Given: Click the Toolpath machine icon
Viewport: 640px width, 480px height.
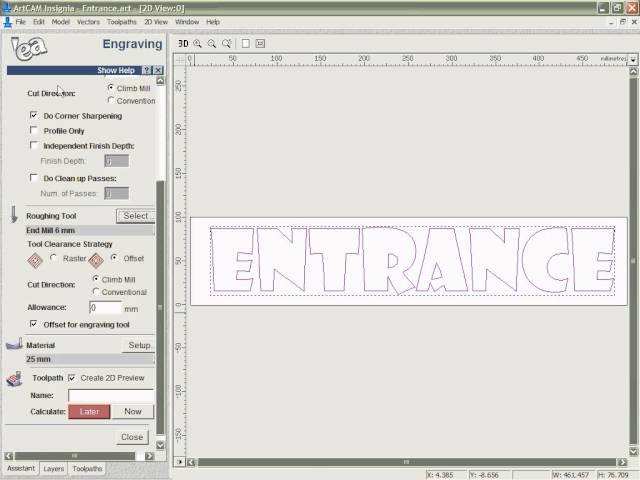Looking at the screenshot, I should tap(14, 379).
